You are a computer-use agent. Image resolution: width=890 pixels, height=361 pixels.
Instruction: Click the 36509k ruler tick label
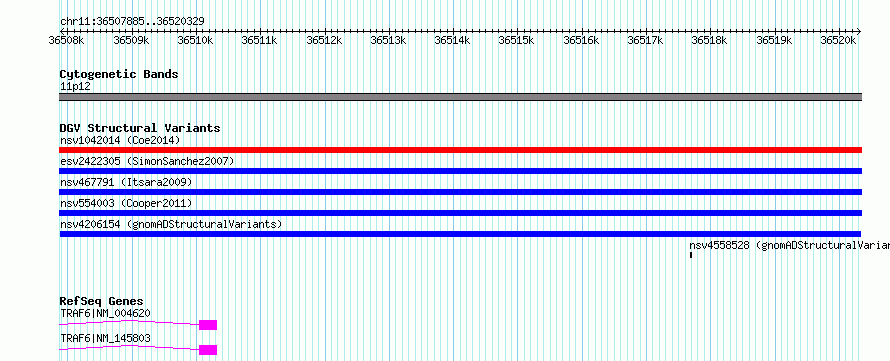[131, 40]
